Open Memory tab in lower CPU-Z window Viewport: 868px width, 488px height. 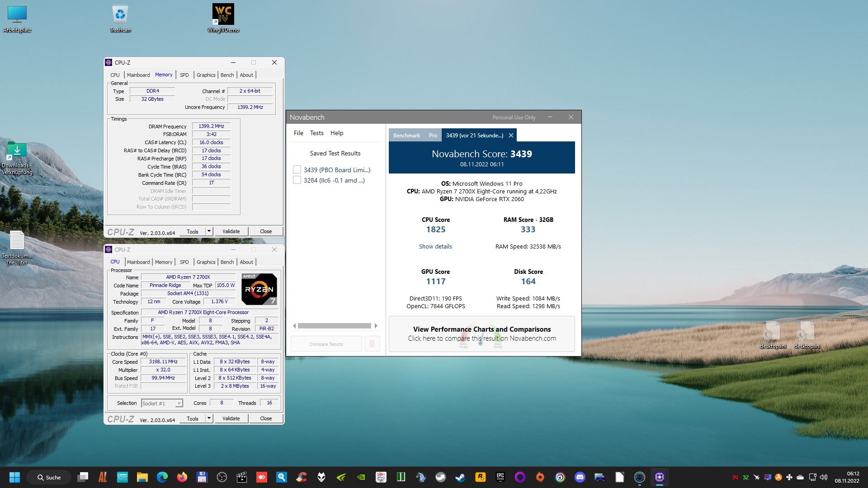pos(163,262)
